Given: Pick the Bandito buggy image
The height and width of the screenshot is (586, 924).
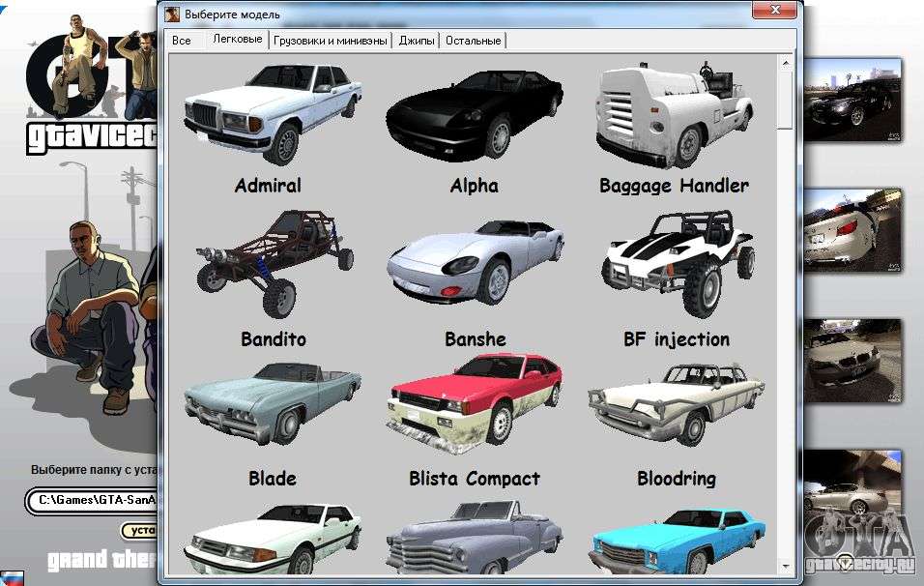Looking at the screenshot, I should tap(274, 263).
